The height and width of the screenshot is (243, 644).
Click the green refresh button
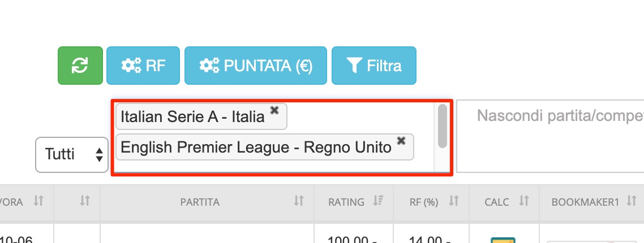[80, 66]
